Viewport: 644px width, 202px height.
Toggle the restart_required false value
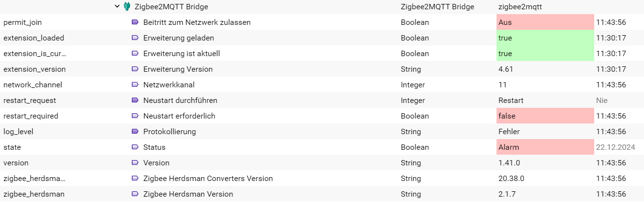coord(545,116)
